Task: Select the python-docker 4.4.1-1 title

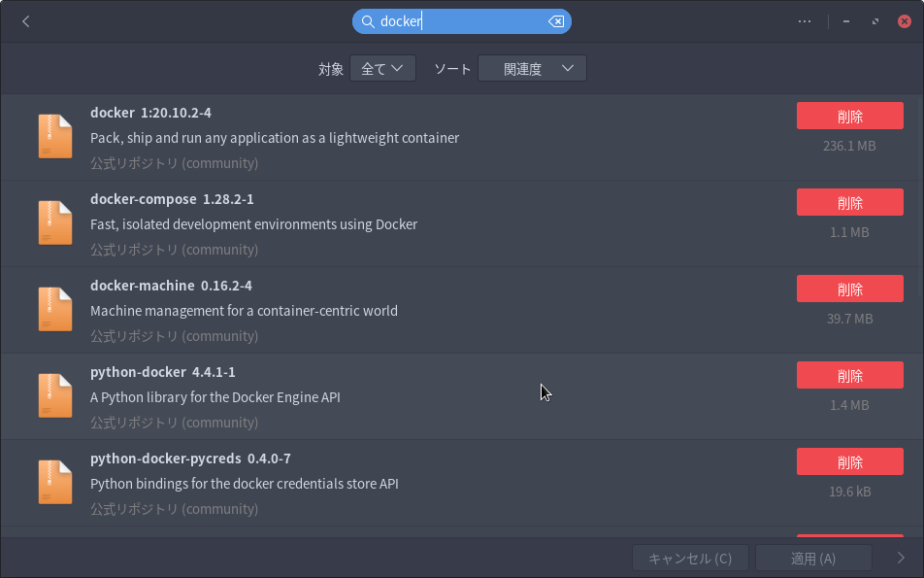Action: point(163,372)
